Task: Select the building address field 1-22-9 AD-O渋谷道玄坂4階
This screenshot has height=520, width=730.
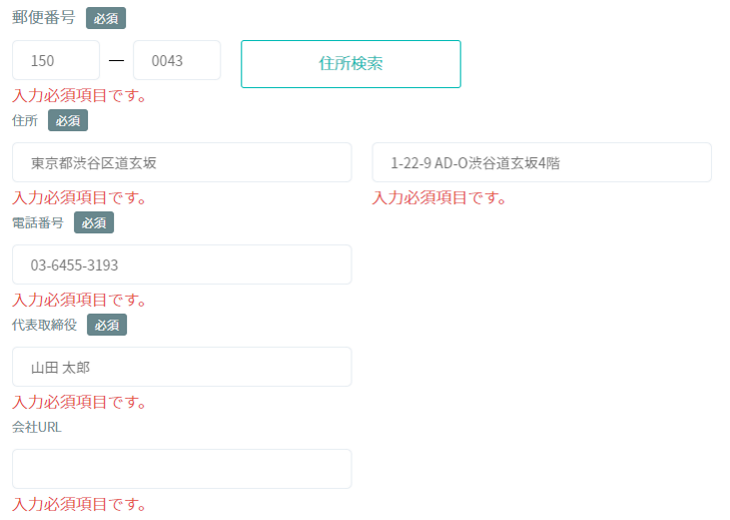Action: (541, 162)
